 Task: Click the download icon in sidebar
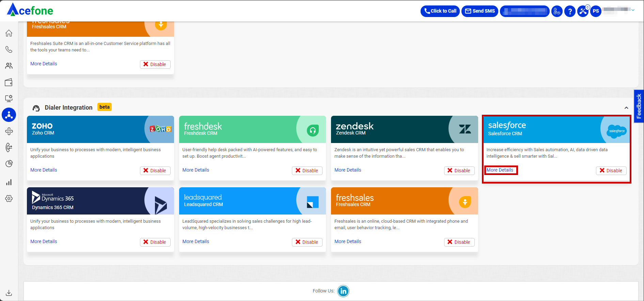[x=9, y=293]
